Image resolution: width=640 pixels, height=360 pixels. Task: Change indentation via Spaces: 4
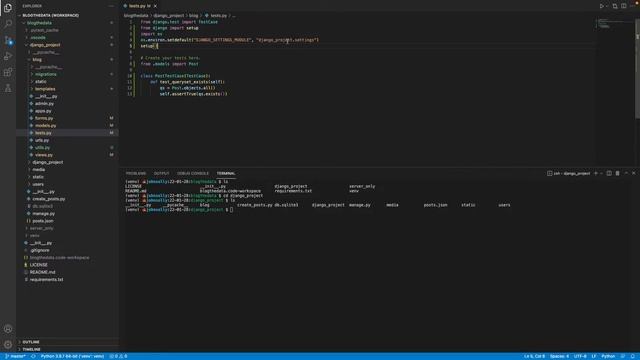(x=560, y=356)
